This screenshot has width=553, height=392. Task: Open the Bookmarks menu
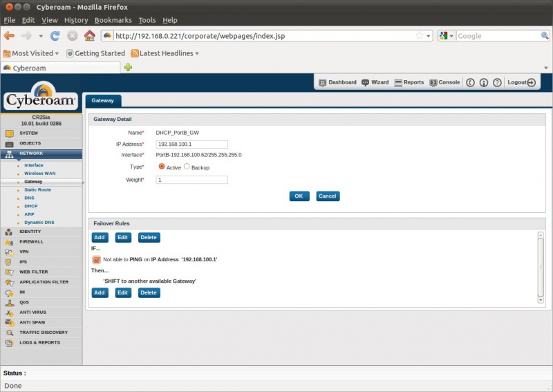(x=113, y=20)
